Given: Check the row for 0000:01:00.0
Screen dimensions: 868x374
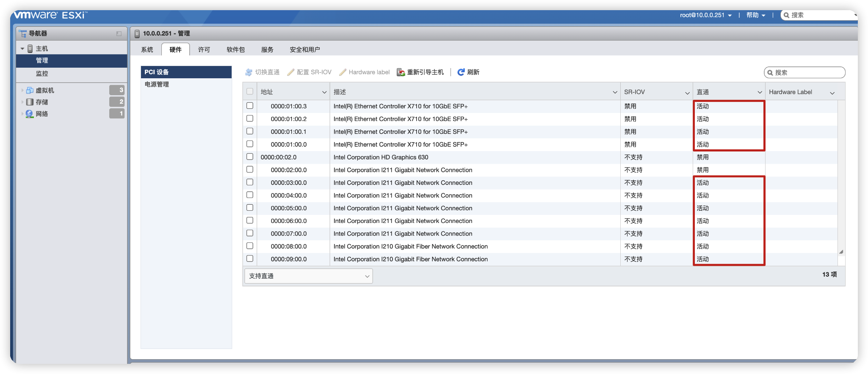Looking at the screenshot, I should pos(250,144).
